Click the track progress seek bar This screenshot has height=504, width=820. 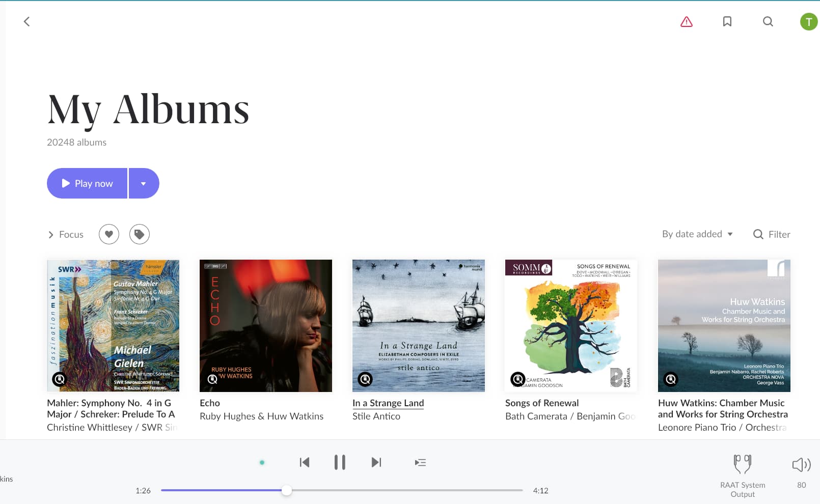click(342, 490)
